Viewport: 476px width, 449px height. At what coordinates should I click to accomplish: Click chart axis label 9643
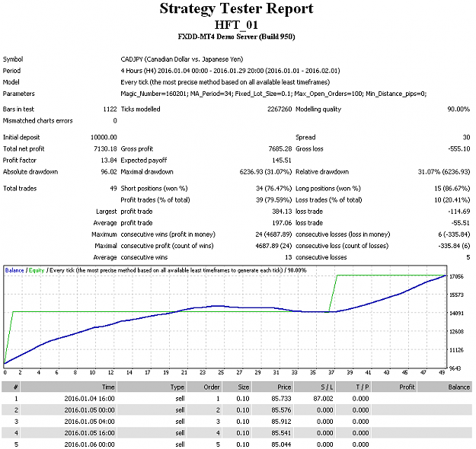tap(455, 368)
